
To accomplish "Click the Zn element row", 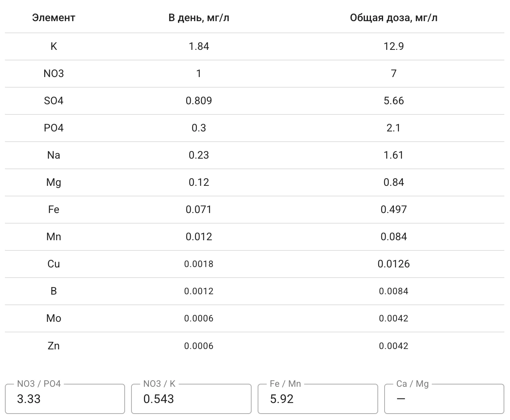I will click(54, 346).
